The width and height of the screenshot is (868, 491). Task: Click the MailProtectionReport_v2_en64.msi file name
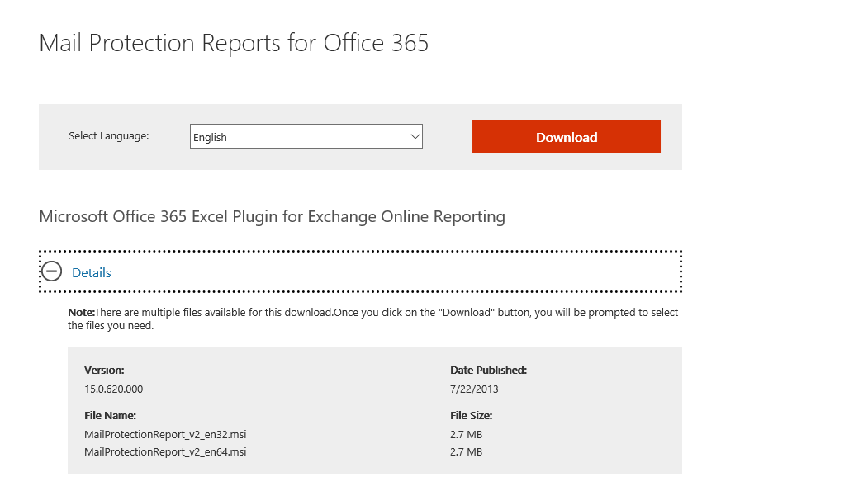click(x=165, y=452)
